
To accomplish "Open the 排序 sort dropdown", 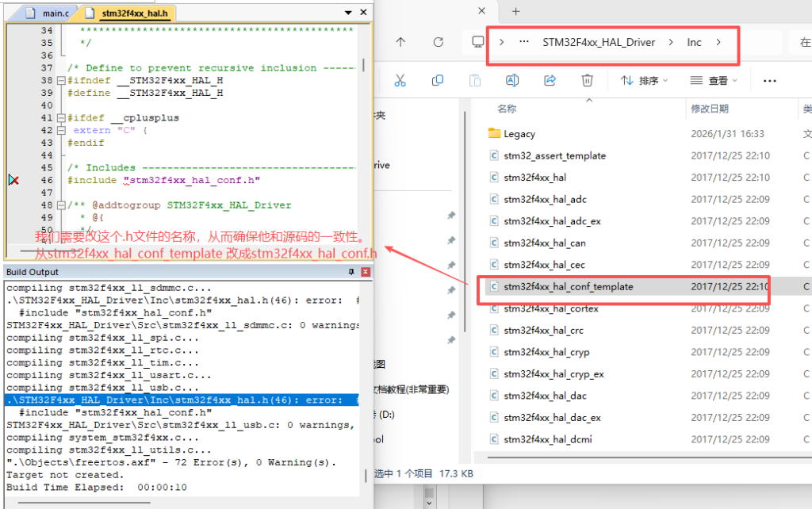I will pos(644,80).
